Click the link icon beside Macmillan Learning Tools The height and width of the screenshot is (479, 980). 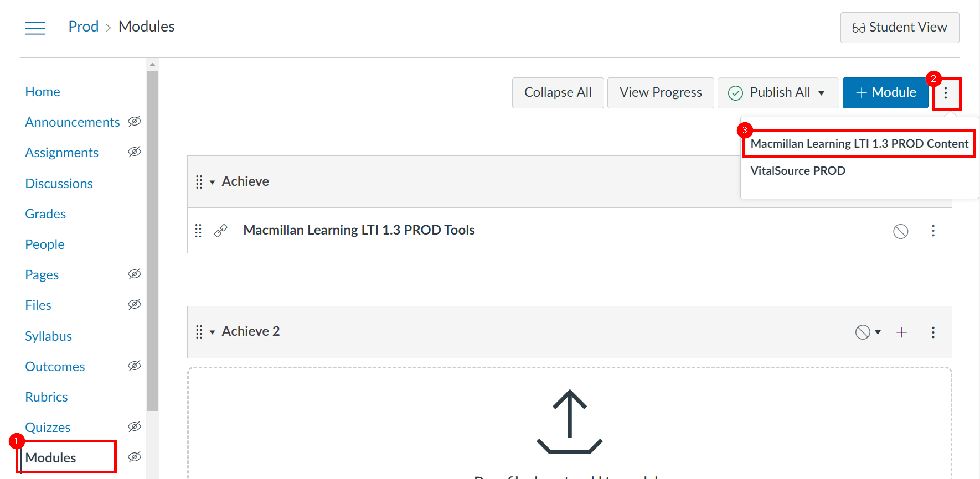(x=220, y=230)
